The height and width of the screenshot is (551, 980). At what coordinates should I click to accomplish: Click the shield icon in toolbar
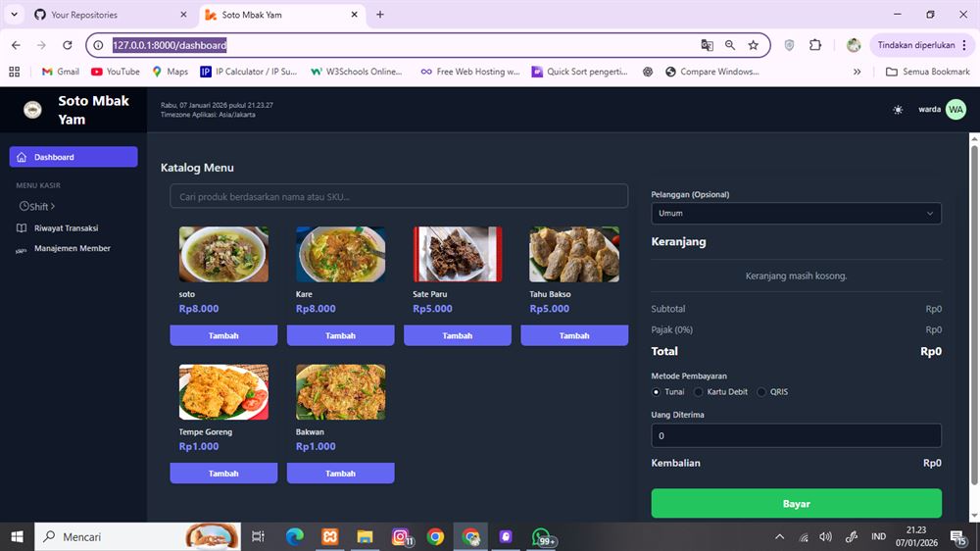pos(789,45)
